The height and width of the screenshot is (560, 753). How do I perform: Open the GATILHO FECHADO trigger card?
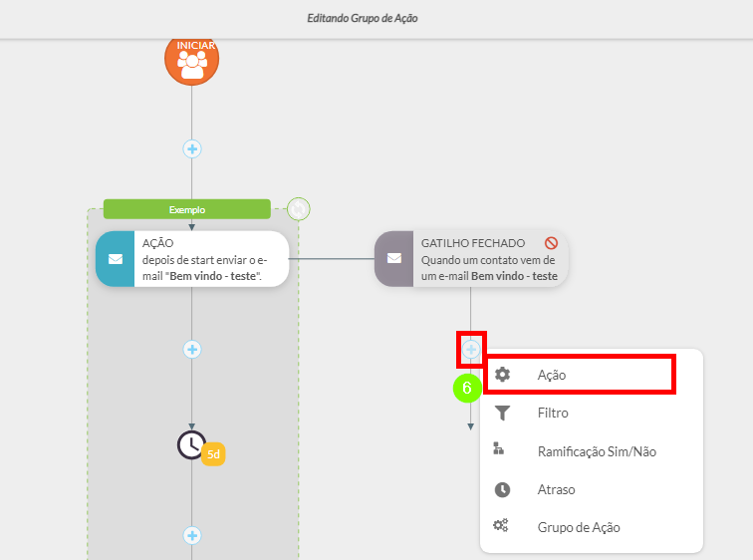pyautogui.click(x=483, y=260)
